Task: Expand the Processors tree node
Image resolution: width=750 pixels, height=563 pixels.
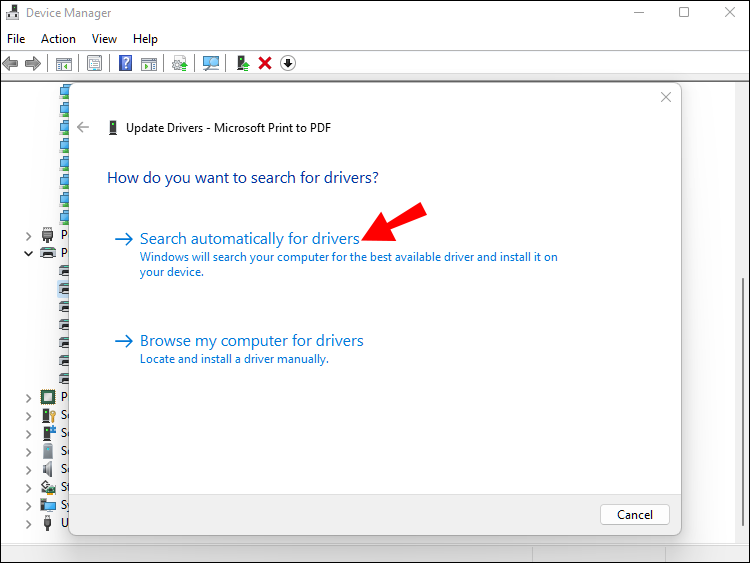Action: coord(28,398)
